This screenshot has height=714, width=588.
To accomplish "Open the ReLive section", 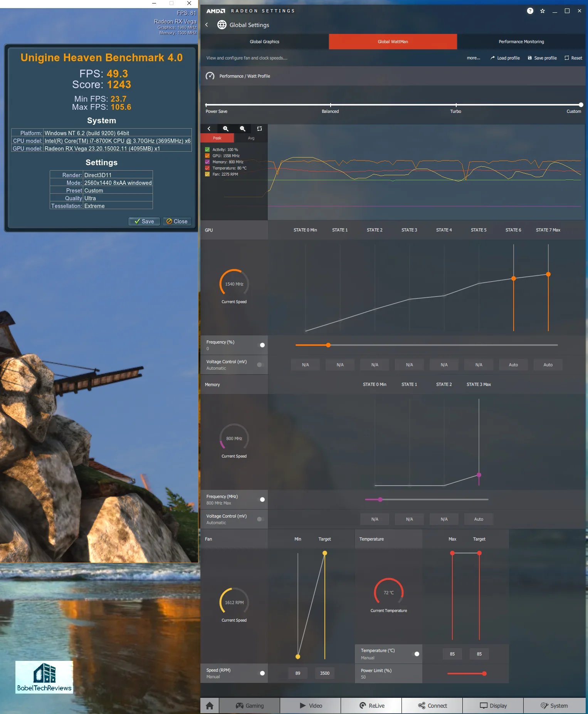I will (x=371, y=706).
